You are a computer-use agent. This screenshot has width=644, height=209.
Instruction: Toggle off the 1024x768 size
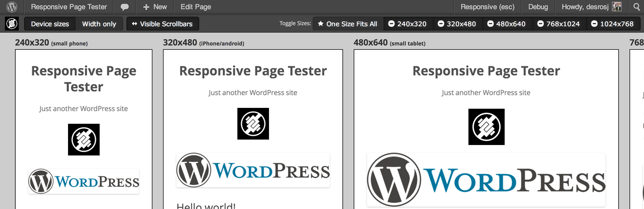pos(613,24)
